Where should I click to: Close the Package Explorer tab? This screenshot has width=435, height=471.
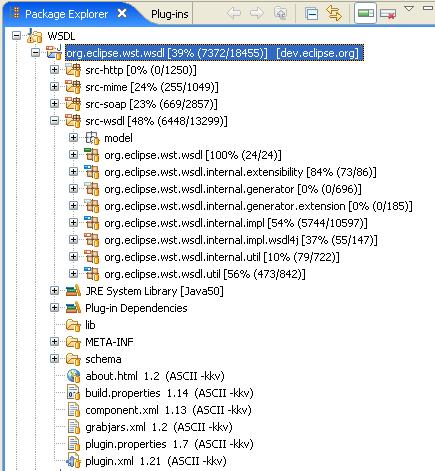coord(122,13)
